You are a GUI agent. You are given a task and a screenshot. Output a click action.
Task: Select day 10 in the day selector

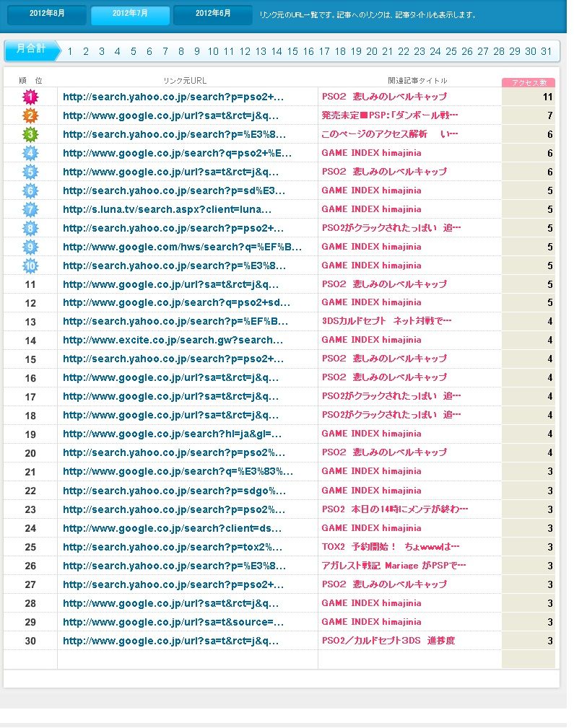coord(213,51)
